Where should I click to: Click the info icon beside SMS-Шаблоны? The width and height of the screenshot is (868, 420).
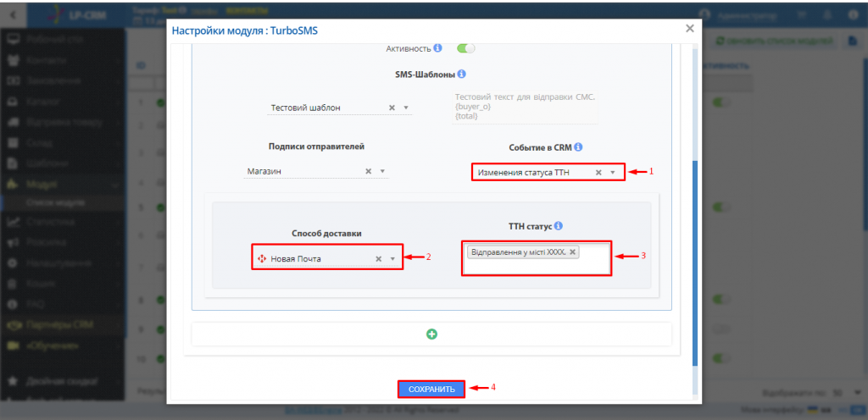pos(462,74)
